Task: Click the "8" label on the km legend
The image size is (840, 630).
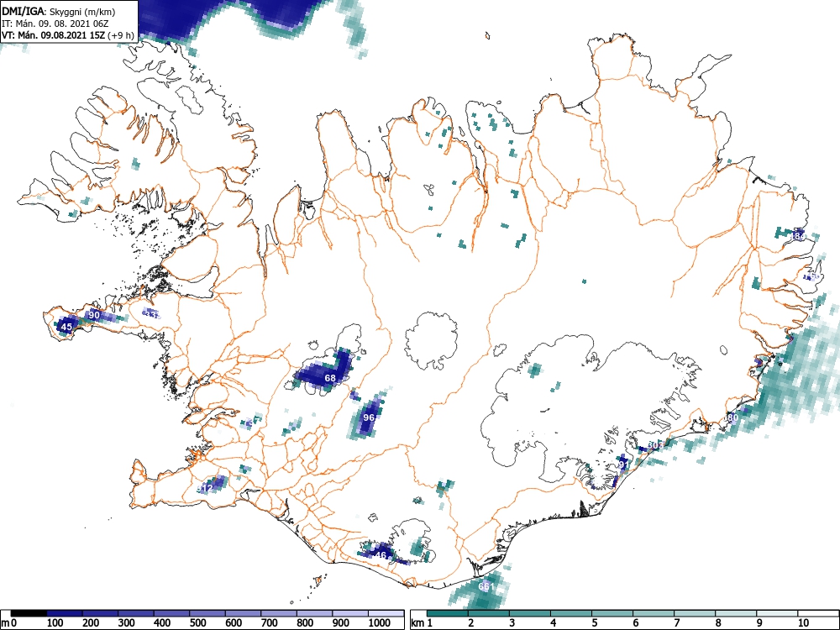Action: 718,623
